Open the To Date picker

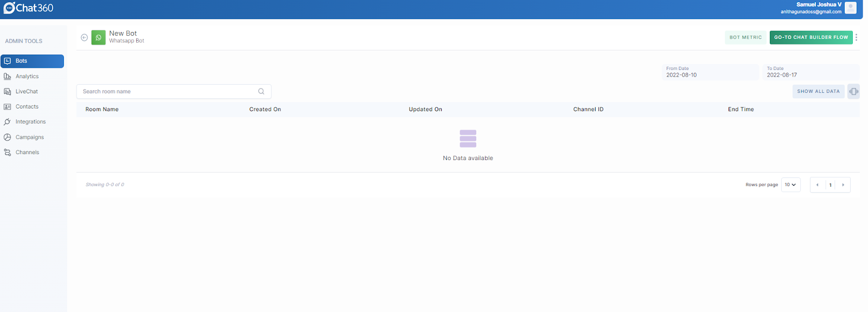(x=812, y=72)
